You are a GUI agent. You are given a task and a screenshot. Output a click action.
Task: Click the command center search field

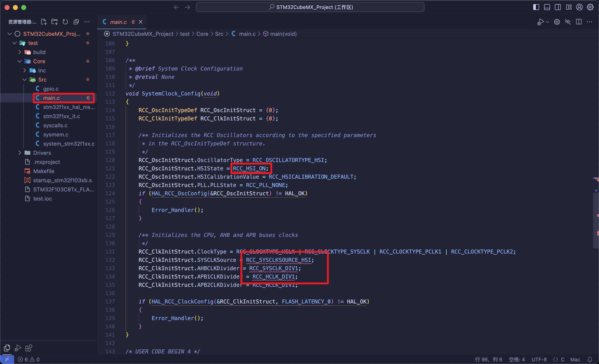[310, 7]
